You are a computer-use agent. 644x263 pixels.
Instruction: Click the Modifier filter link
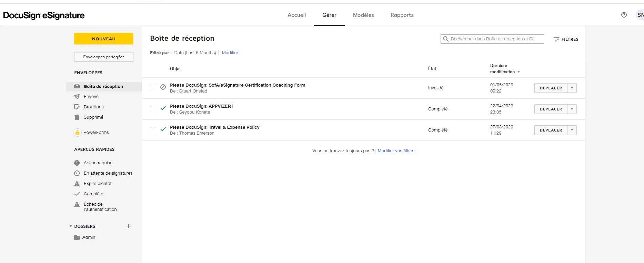230,53
